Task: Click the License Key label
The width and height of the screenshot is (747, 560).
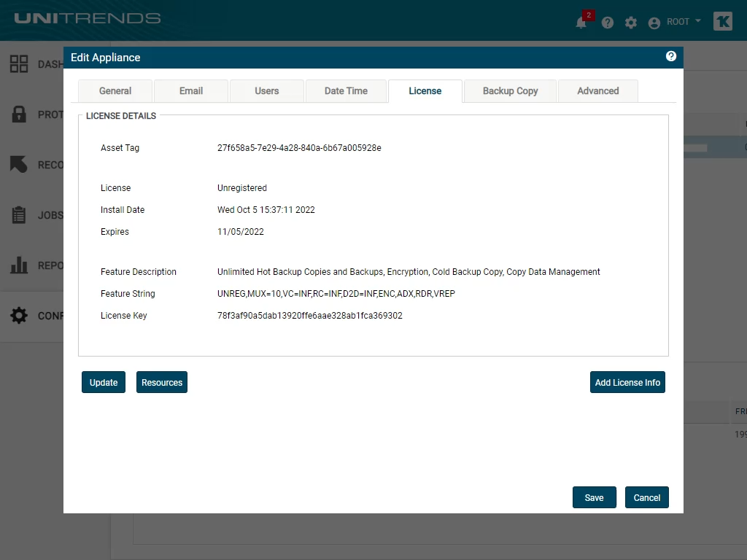Action: click(x=124, y=316)
